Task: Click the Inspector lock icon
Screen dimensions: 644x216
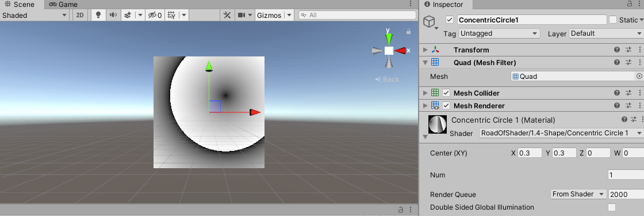Action: (630, 4)
